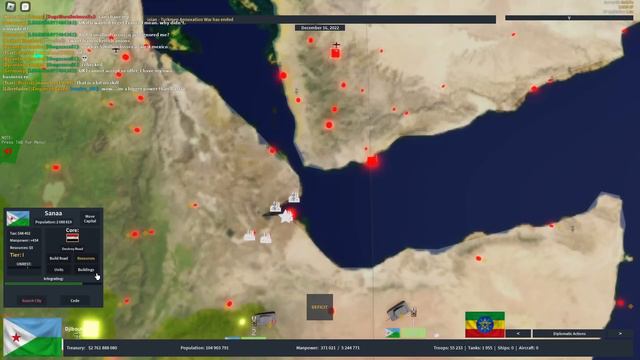The width and height of the screenshot is (640, 360).
Task: Click the Treasury readout in the bottom bar
Action: click(92, 348)
